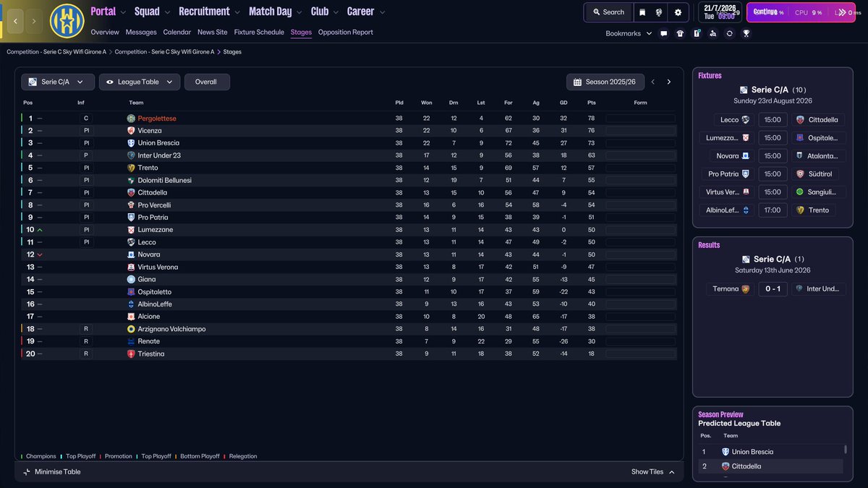The image size is (868, 488).
Task: Open the notes icon with exclamation mark
Action: (x=697, y=33)
